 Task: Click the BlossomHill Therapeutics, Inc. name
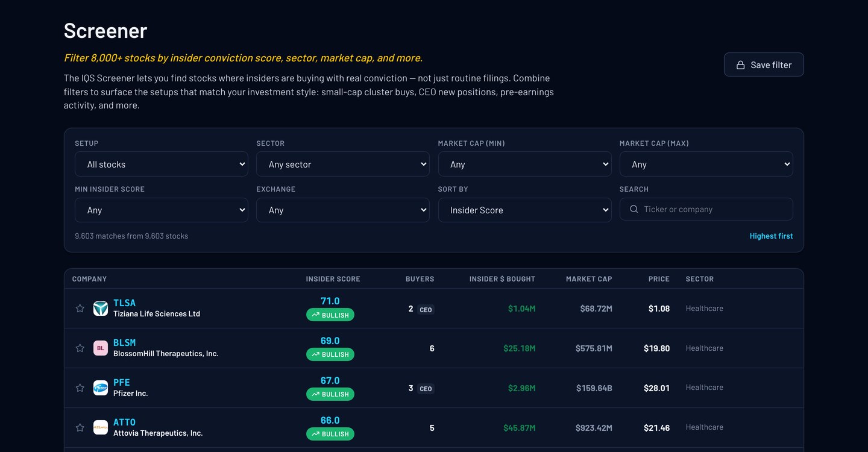coord(166,354)
